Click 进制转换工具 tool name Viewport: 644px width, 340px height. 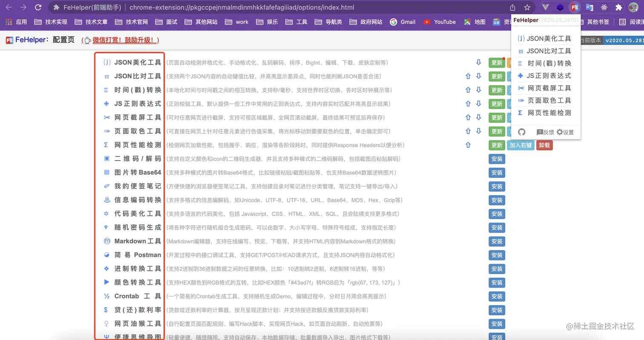point(138,268)
